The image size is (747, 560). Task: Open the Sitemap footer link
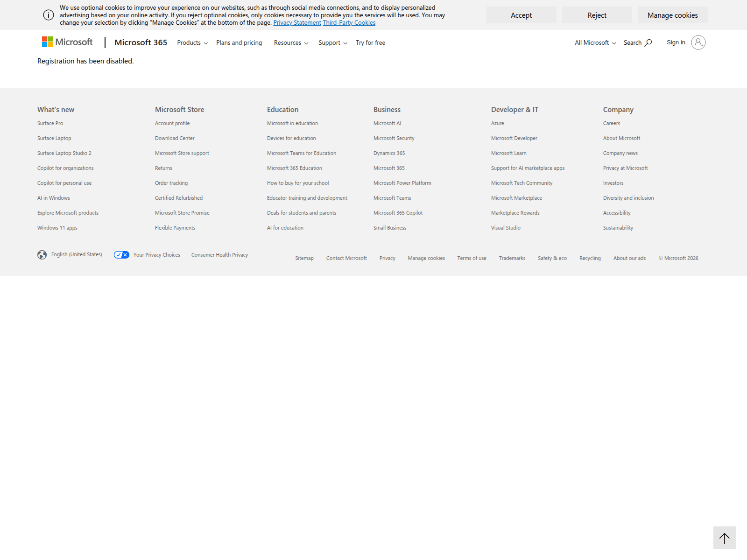tap(304, 258)
